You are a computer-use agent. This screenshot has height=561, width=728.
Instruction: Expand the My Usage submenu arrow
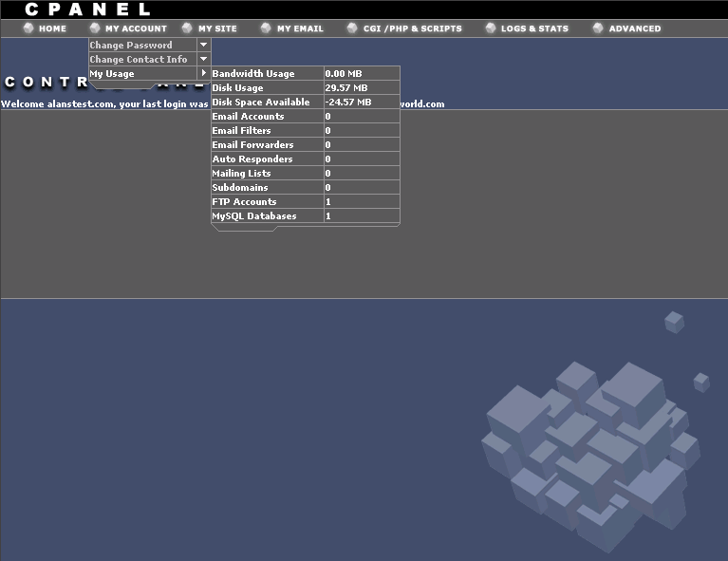point(203,73)
